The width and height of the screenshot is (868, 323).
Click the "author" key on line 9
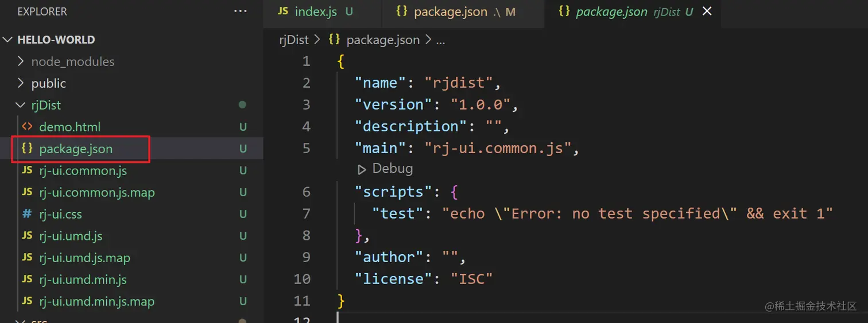(389, 257)
